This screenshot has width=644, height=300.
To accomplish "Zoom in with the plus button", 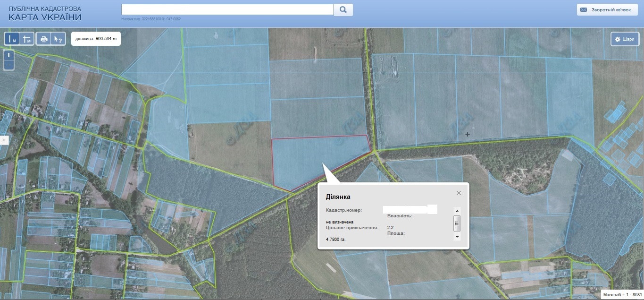I will click(x=8, y=55).
